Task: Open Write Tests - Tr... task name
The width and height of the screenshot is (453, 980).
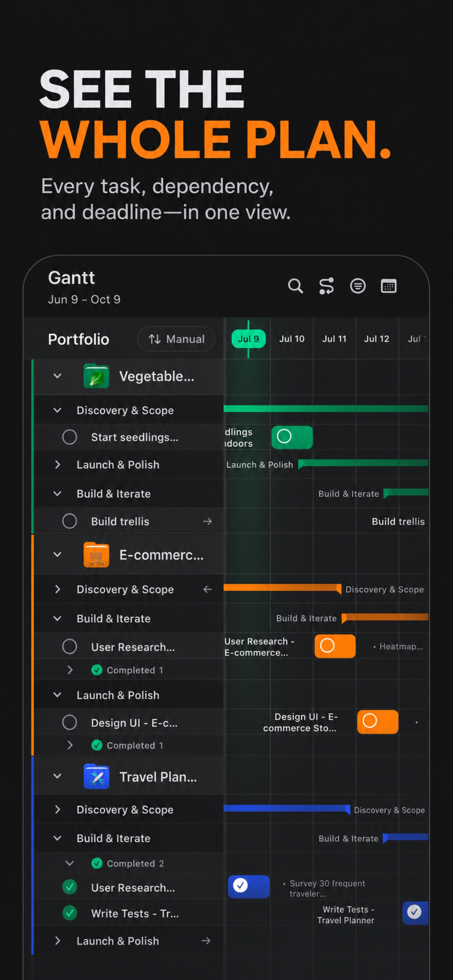Action: pyautogui.click(x=135, y=913)
